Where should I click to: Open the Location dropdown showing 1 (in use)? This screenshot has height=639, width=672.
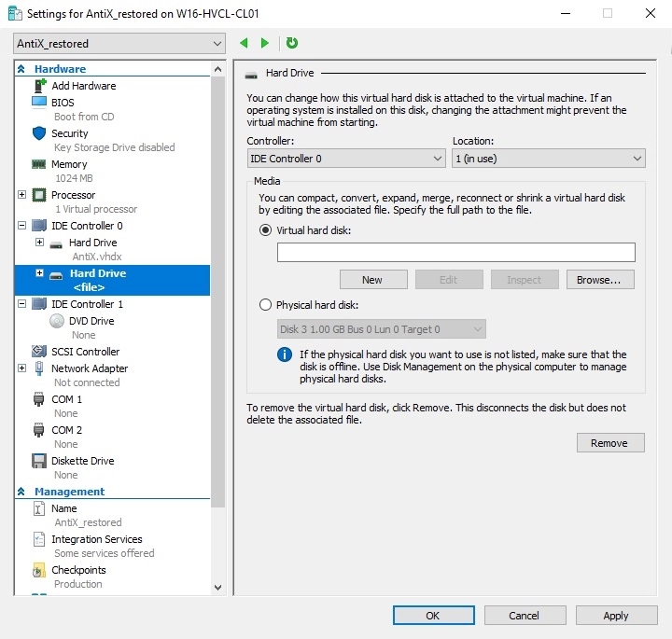pyautogui.click(x=549, y=159)
